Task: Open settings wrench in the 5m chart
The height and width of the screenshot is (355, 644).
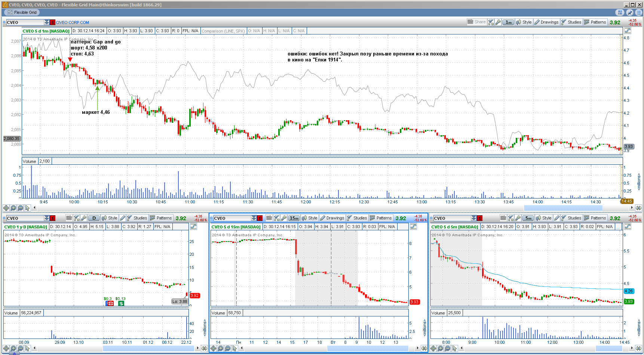Action: tap(518, 218)
